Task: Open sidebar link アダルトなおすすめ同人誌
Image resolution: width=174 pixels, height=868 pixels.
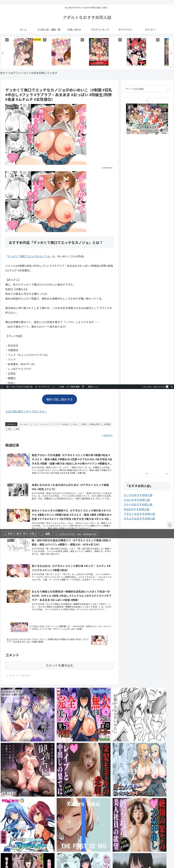Action: (x=139, y=514)
